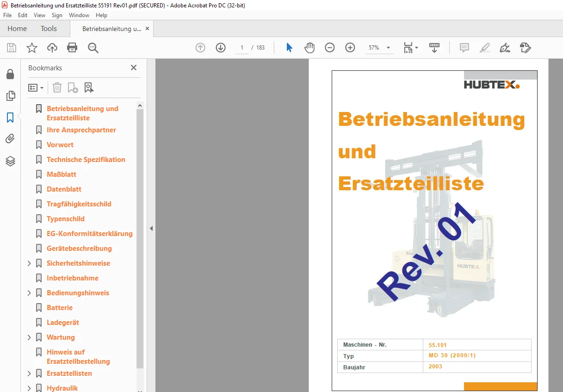Go to next page arrow
The width and height of the screenshot is (563, 392).
point(221,48)
